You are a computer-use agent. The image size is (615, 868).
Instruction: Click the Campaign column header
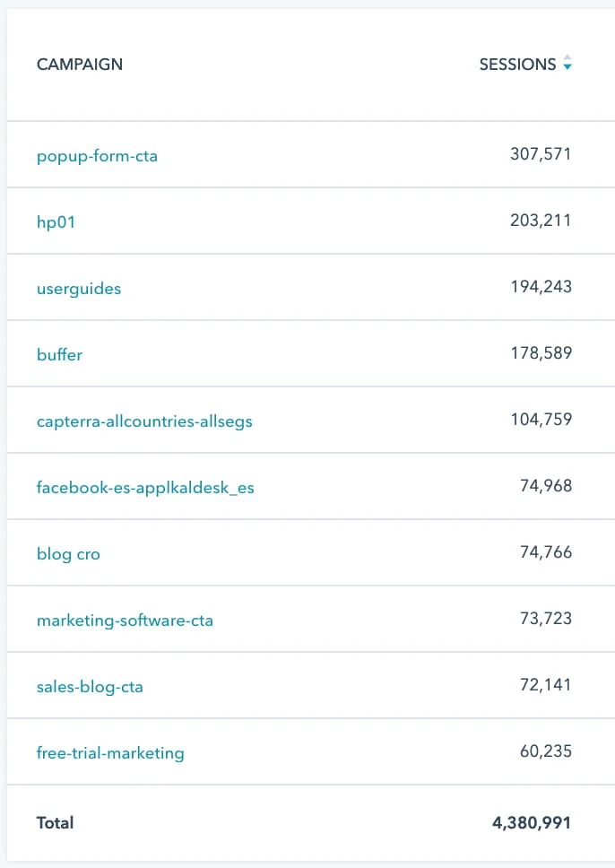(x=80, y=65)
